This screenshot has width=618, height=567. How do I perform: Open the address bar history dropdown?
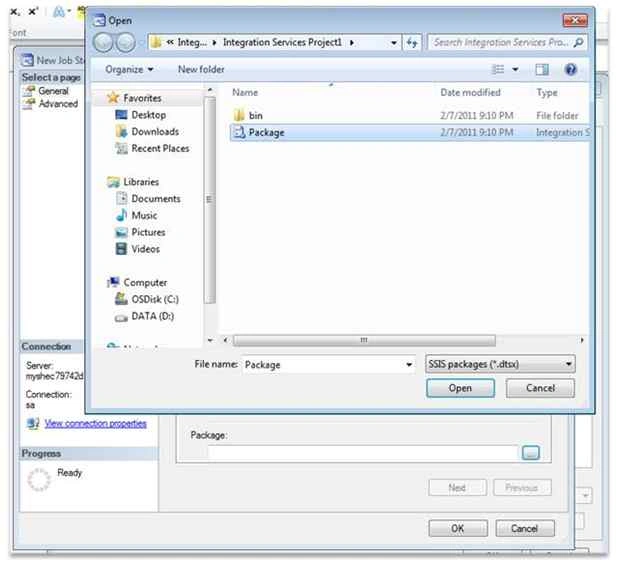393,43
